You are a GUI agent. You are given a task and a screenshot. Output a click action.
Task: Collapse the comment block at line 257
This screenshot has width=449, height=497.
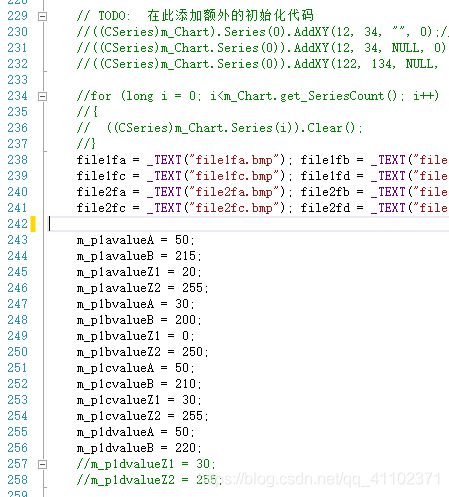tap(42, 464)
